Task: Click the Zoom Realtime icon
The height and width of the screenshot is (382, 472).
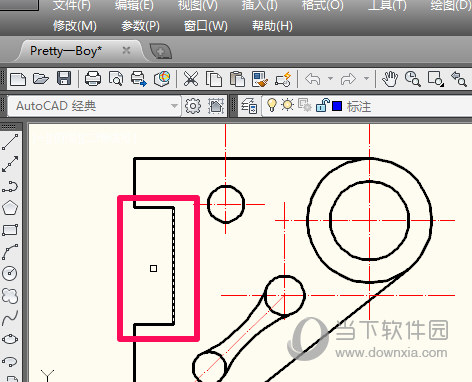Action: [413, 79]
